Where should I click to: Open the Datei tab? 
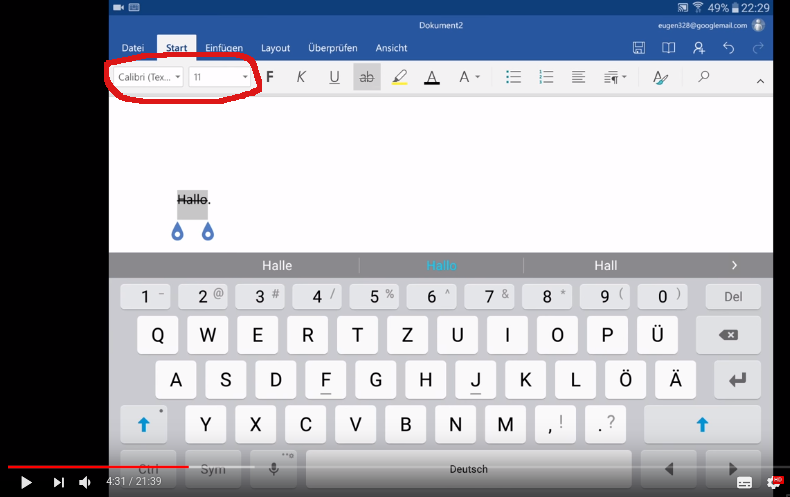click(x=133, y=48)
